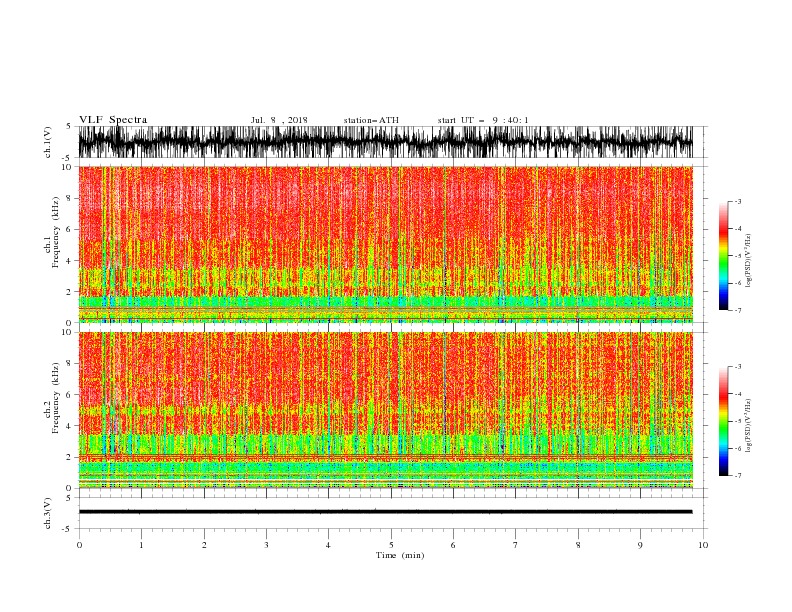
Task: Click the ch.2 color bar "log(PSD)(V²/Hz)" label
Action: [x=749, y=426]
